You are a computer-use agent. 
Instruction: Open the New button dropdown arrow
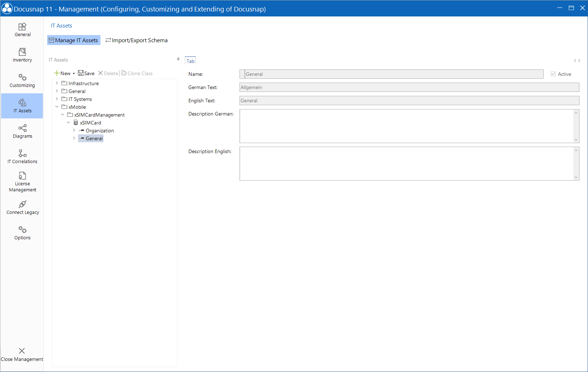tap(74, 73)
